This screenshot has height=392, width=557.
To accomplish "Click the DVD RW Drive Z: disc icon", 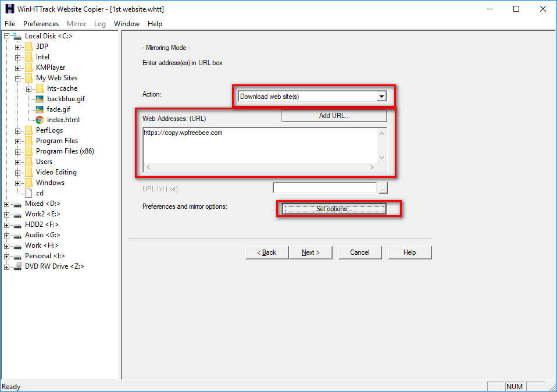I will click(18, 266).
